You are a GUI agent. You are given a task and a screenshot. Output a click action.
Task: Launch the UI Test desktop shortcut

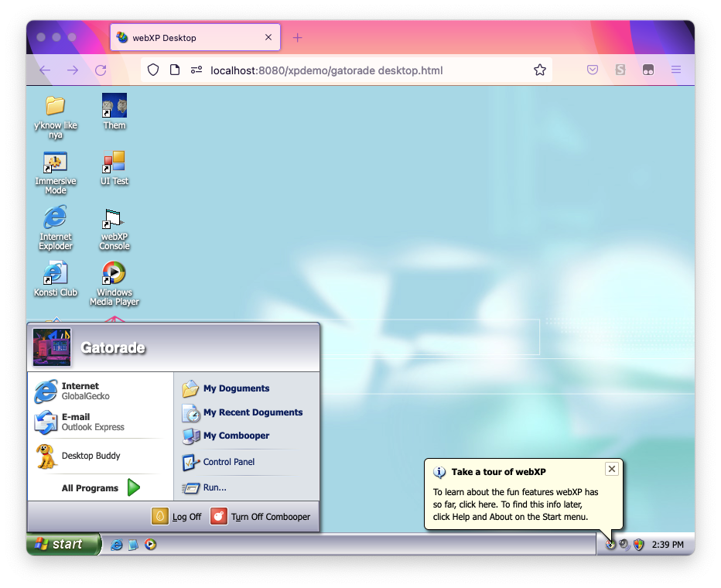tap(114, 163)
